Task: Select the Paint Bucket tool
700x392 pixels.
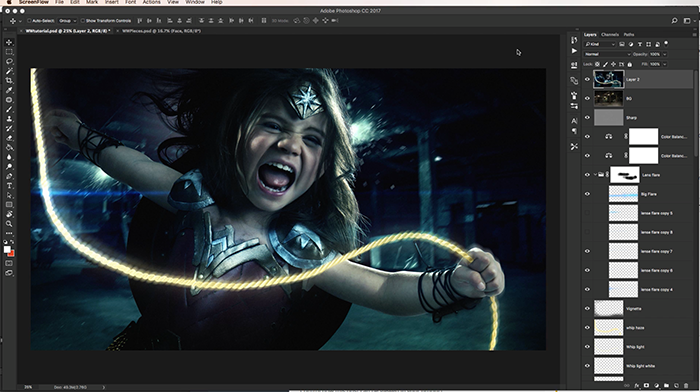Action: (9, 148)
